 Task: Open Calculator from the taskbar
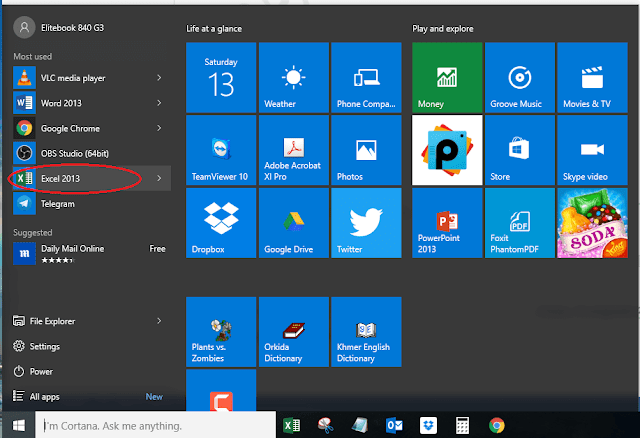462,425
